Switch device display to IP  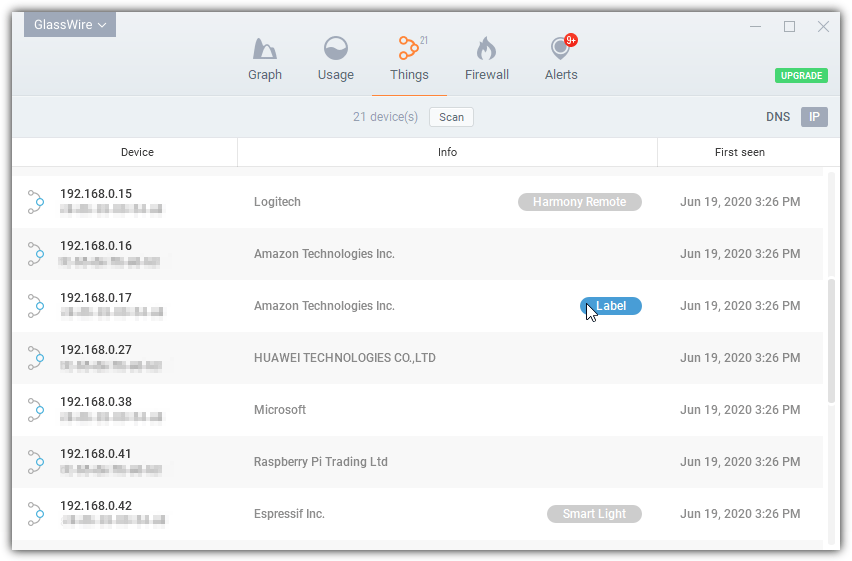(x=814, y=117)
